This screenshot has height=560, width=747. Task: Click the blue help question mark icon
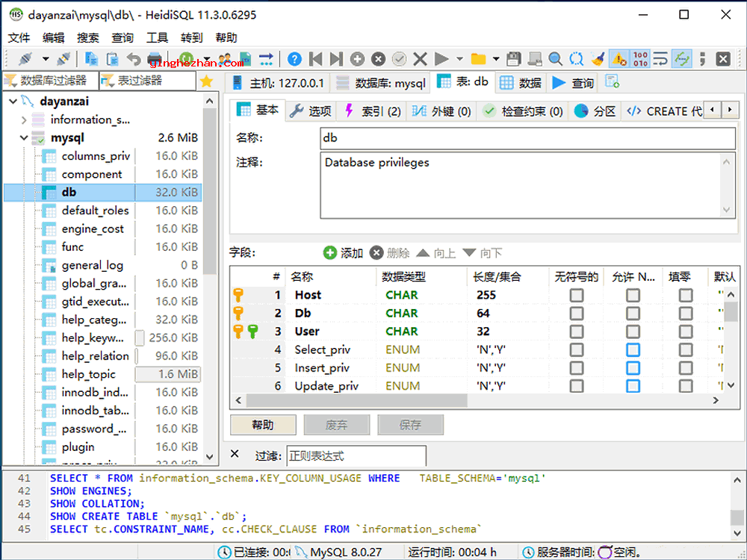(x=295, y=59)
